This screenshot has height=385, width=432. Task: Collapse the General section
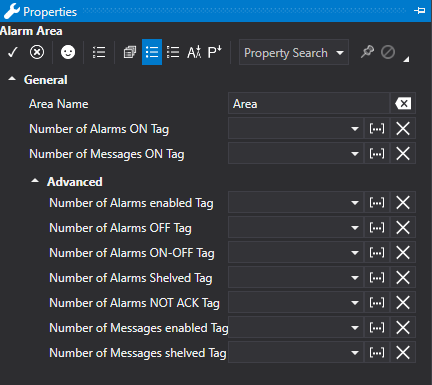[x=12, y=79]
